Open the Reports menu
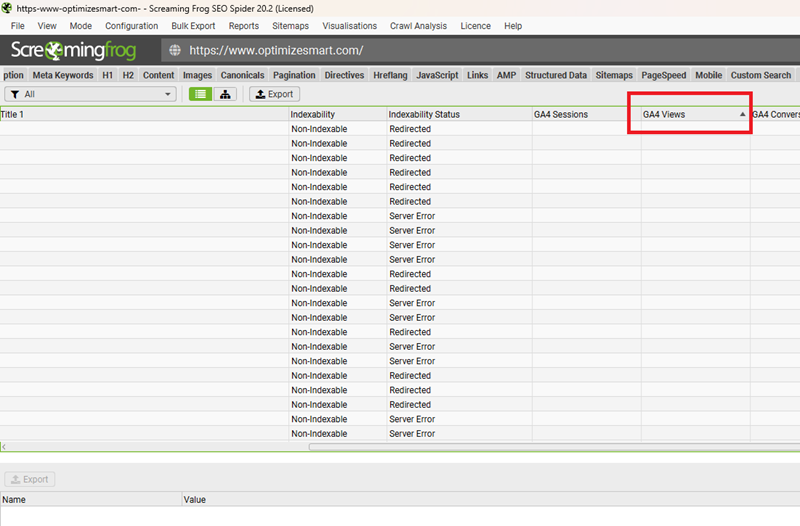The width and height of the screenshot is (800, 526). pyautogui.click(x=244, y=26)
